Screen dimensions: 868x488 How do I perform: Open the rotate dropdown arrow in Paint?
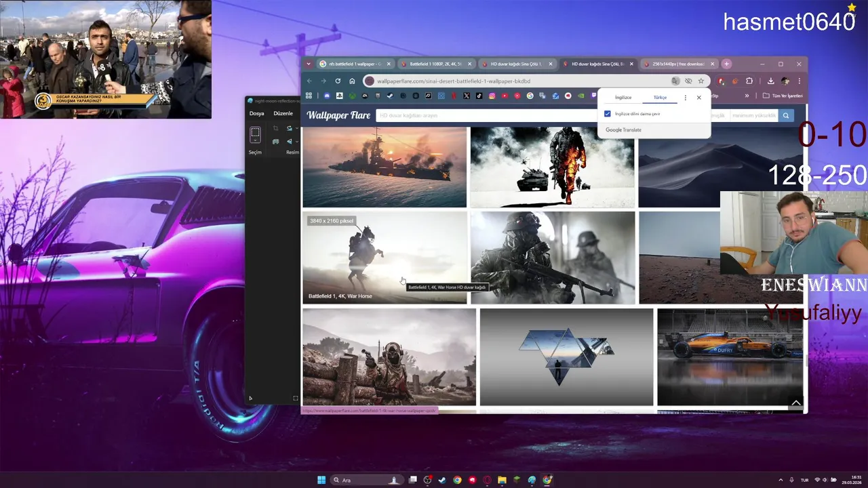[297, 128]
